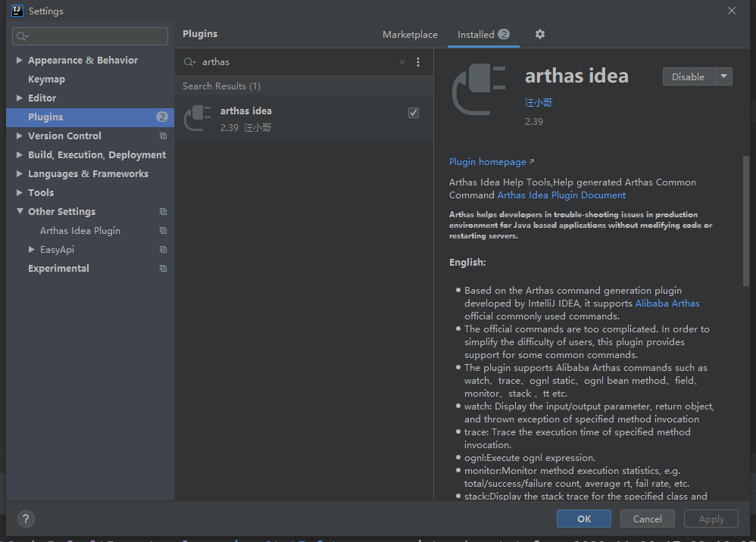Expand the Appearance & Behavior section
The width and height of the screenshot is (756, 542).
(x=18, y=60)
